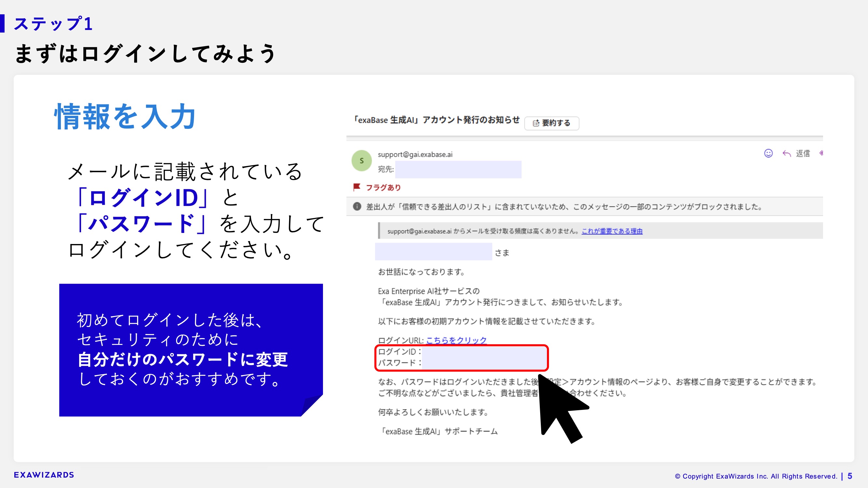Screen dimensions: 868x488
Task: Select the line 何卒よろしくお願いいたします。
Action: [433, 412]
